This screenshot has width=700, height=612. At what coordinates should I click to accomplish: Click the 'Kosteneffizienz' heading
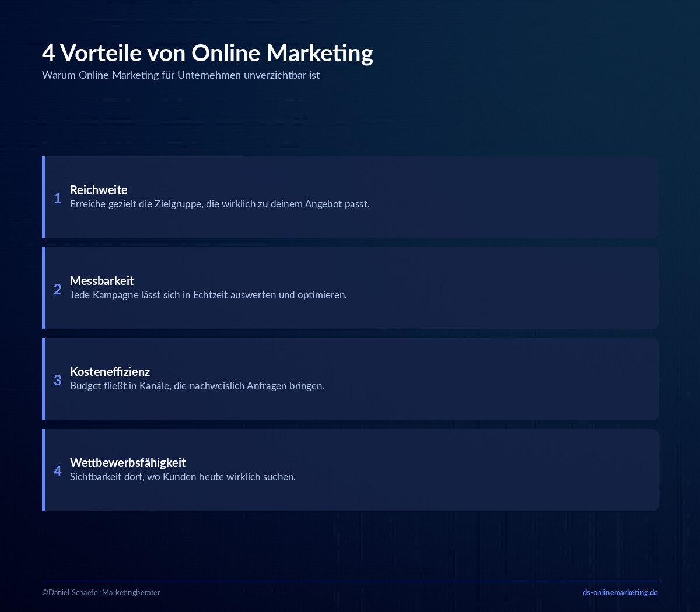pos(110,371)
